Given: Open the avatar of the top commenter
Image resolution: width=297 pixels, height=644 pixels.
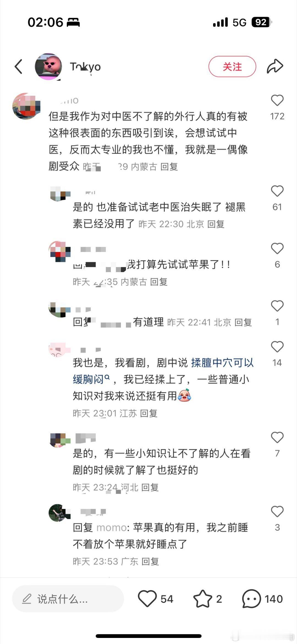Looking at the screenshot, I should tap(26, 106).
